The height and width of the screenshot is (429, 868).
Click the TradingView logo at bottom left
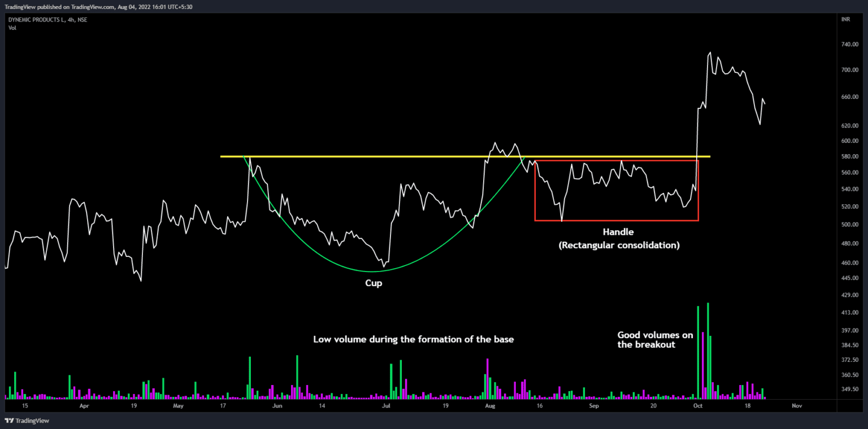click(25, 421)
